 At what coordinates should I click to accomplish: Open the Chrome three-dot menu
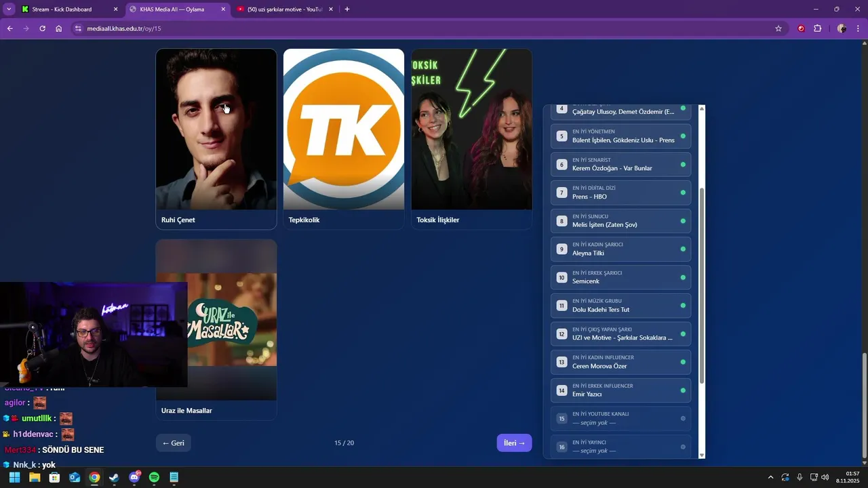[859, 28]
